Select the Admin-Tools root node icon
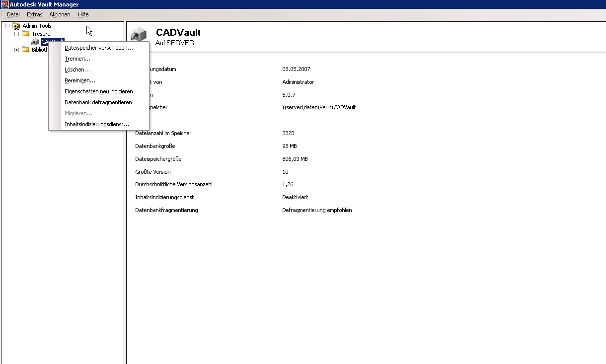Viewport: 606px width, 364px height. [x=16, y=26]
